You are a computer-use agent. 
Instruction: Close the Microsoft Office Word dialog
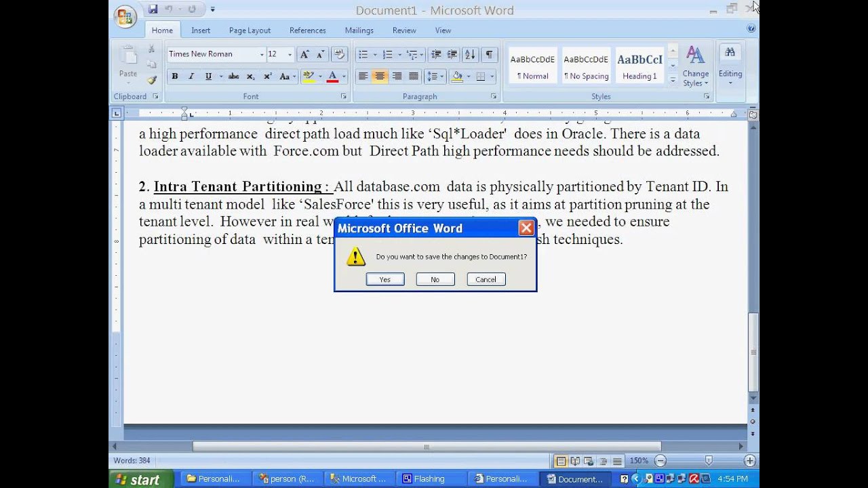tap(526, 228)
